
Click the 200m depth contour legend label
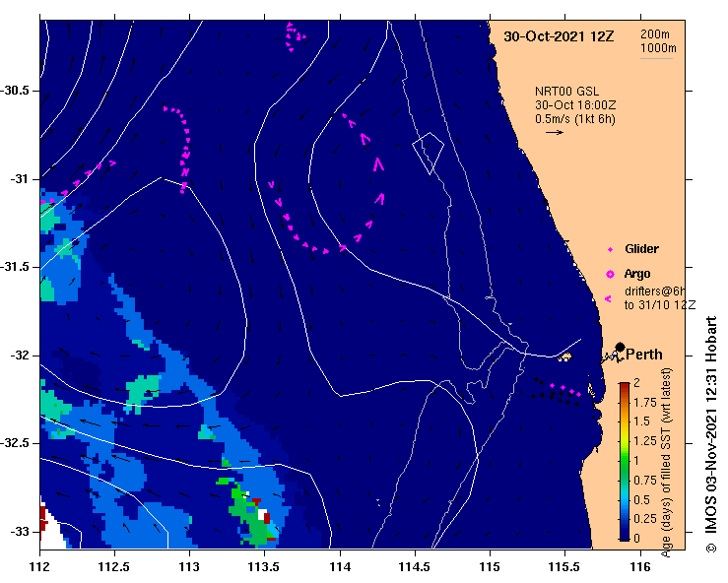(655, 33)
